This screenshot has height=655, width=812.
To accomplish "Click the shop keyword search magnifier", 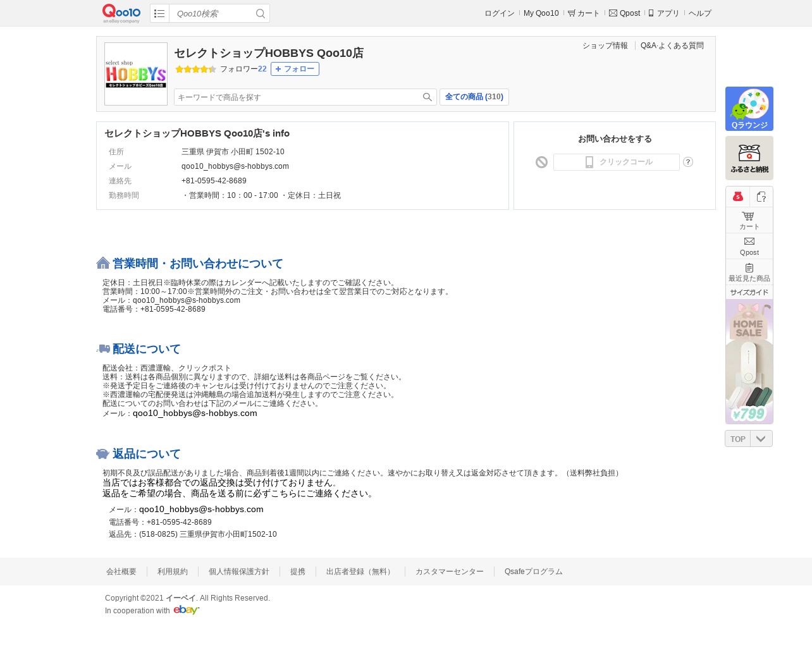I will (x=428, y=97).
